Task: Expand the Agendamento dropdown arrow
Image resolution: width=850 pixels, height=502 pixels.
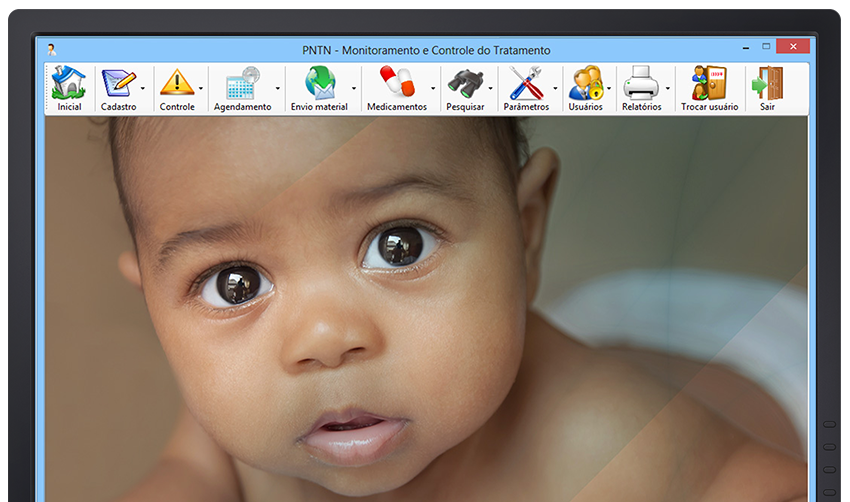Action: point(277,89)
